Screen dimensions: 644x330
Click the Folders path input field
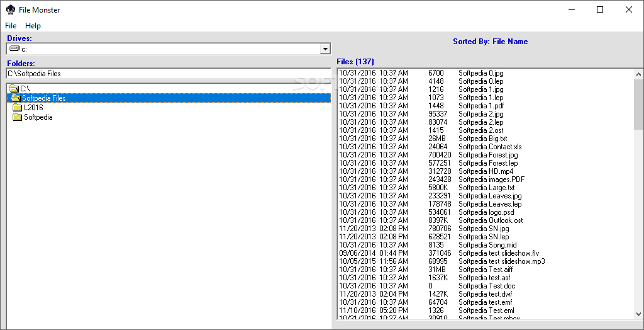(169, 74)
